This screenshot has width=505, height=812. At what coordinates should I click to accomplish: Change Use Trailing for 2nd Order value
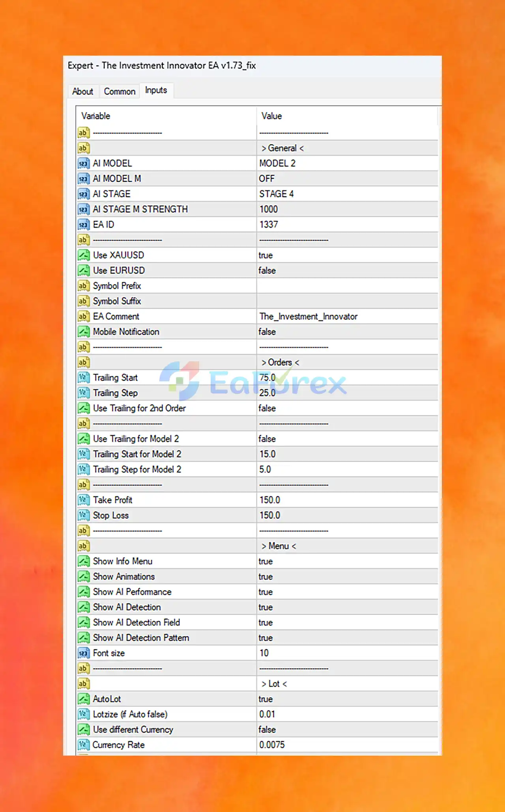pos(347,408)
